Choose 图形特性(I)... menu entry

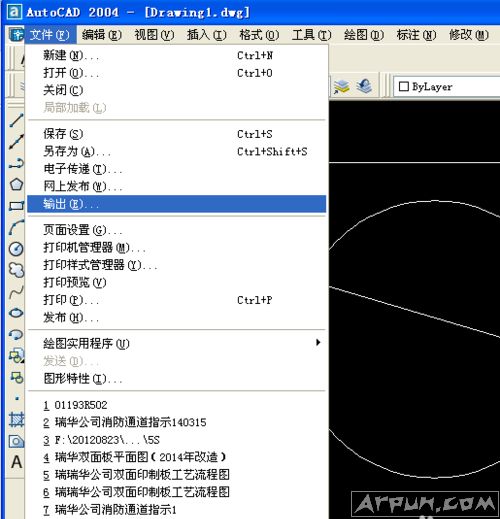(x=177, y=378)
